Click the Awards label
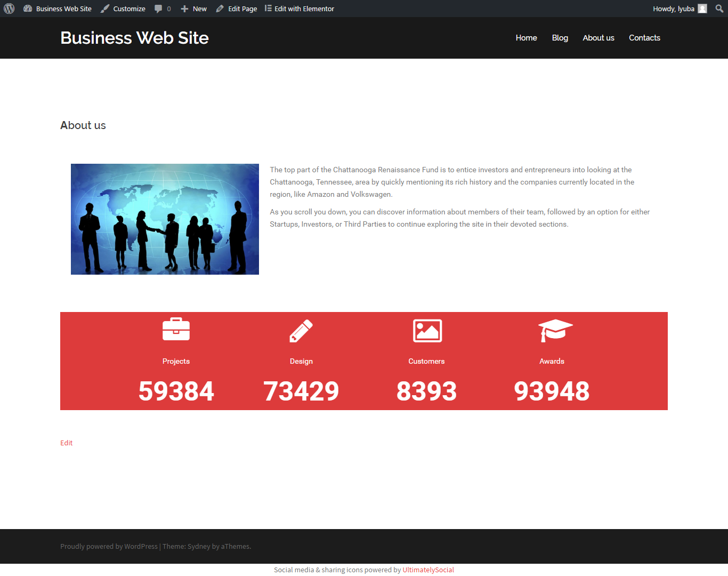The image size is (728, 576). (552, 361)
